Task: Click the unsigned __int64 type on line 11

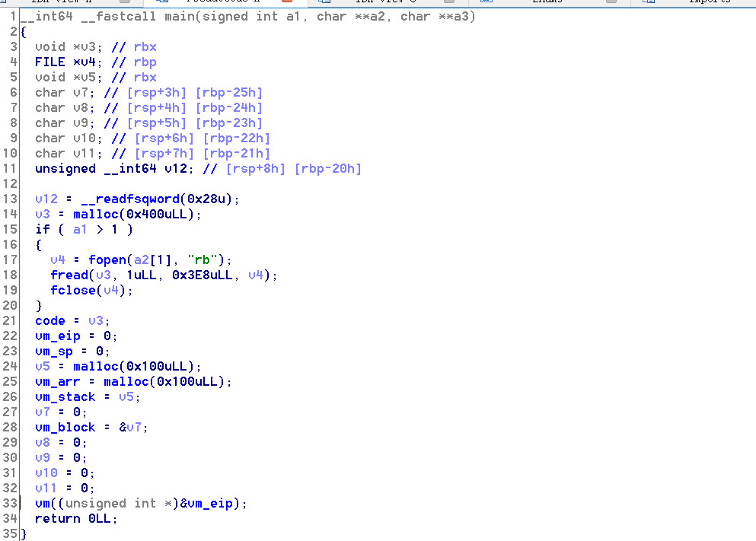Action: tap(96, 169)
